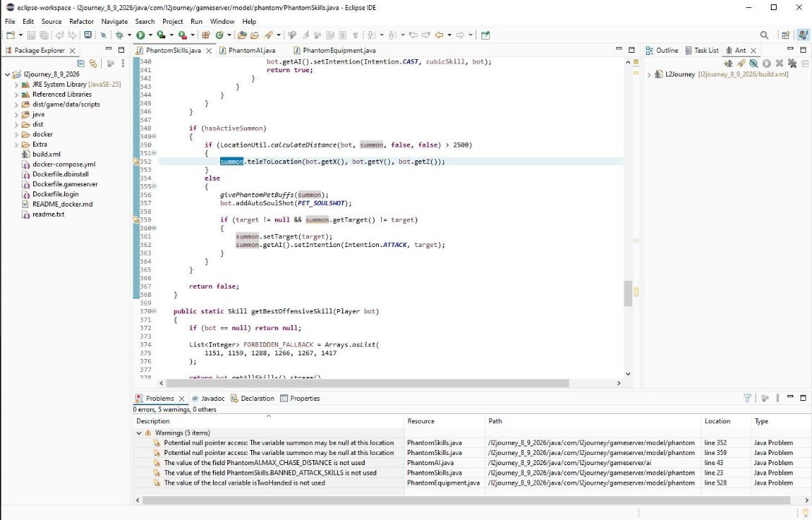The height and width of the screenshot is (520, 812).
Task: Select the isTwoHanded unused variable warning
Action: pos(245,482)
